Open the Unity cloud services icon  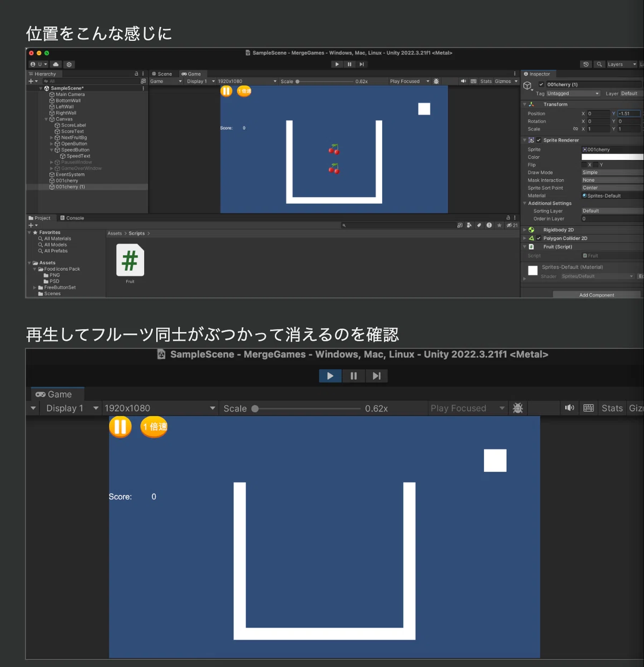pyautogui.click(x=56, y=64)
